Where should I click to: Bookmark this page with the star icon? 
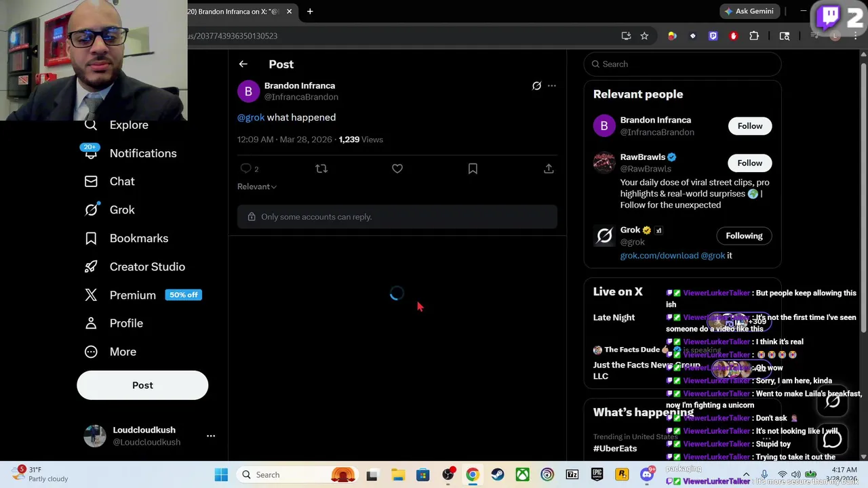click(x=644, y=36)
